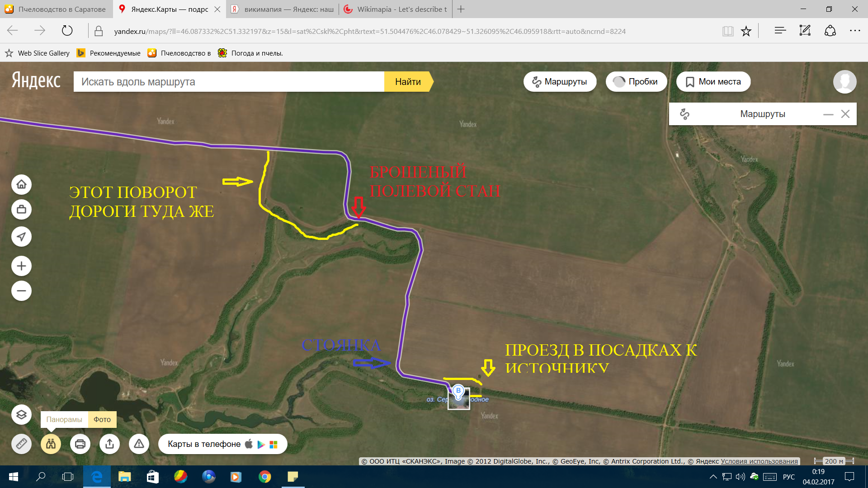Zoom out the map with minus button
The image size is (868, 488).
(x=21, y=291)
